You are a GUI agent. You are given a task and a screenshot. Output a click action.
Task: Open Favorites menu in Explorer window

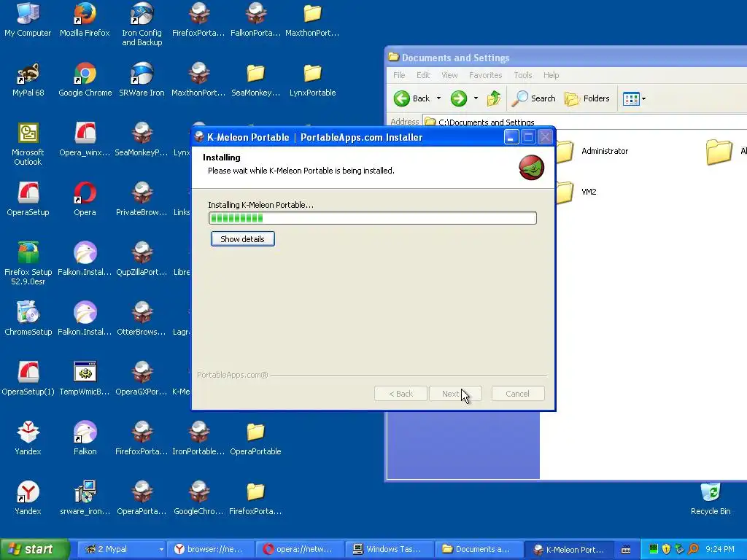point(485,75)
